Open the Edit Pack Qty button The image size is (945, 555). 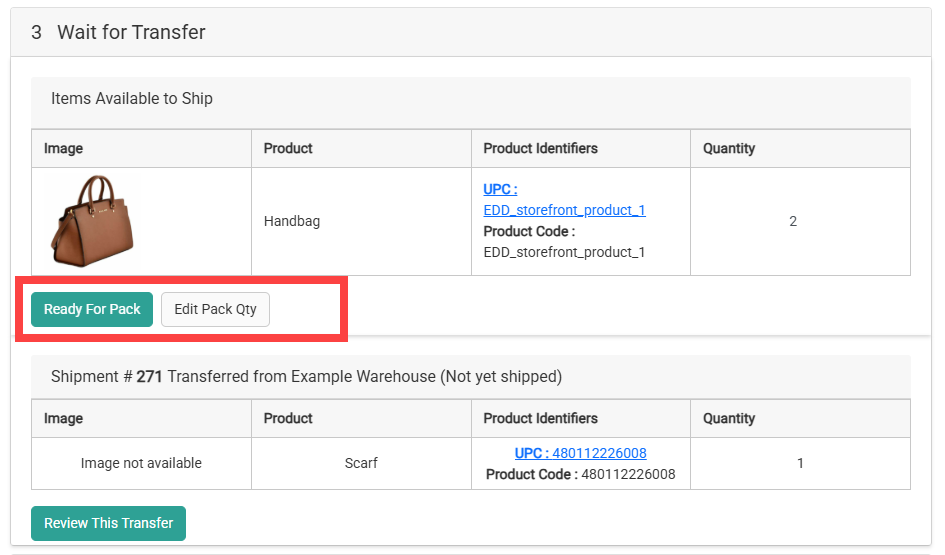point(215,309)
